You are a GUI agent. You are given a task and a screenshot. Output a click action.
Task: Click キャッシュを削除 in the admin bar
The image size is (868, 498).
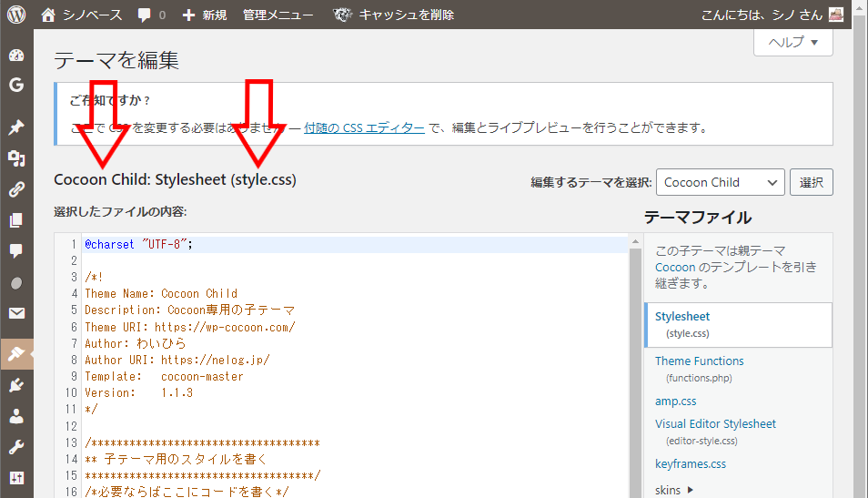click(394, 15)
